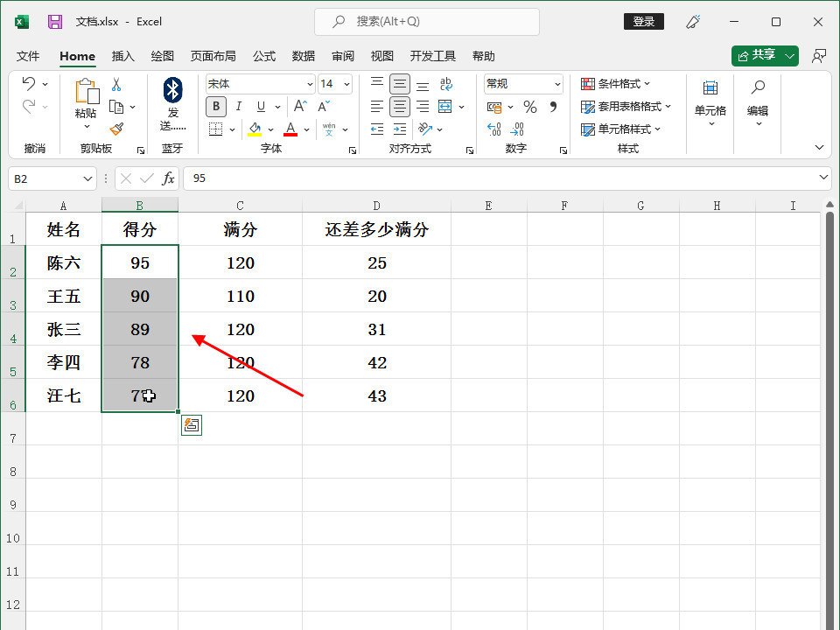Switch to the 插入 tab
Viewport: 840px width, 630px height.
(x=123, y=56)
